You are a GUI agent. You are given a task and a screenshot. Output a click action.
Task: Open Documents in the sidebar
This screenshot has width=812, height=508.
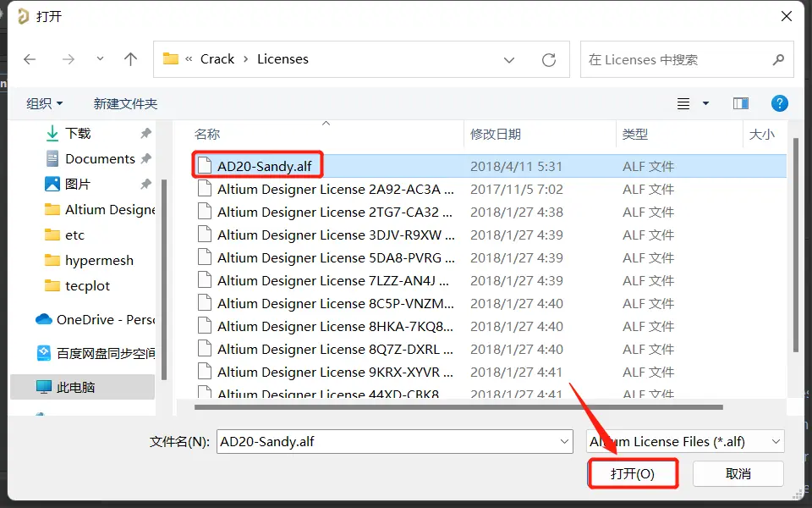(x=100, y=158)
